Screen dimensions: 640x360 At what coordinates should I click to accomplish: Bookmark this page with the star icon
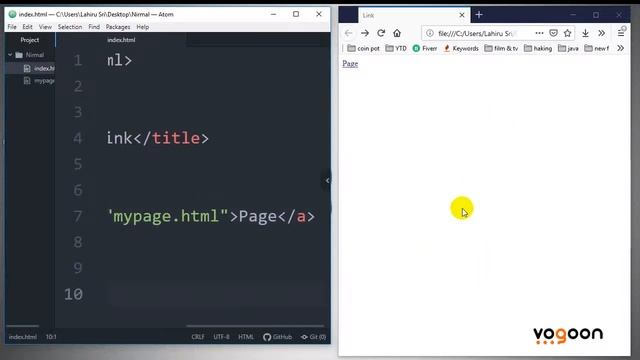567,33
